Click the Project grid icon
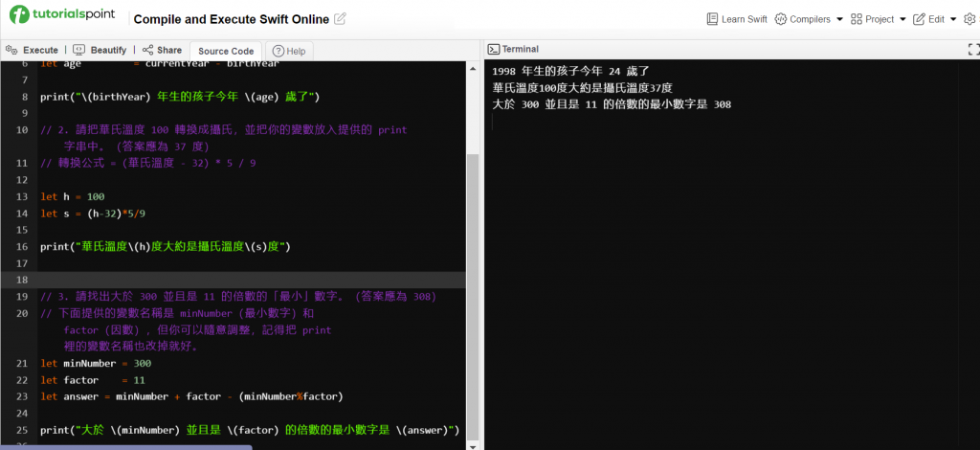The image size is (980, 450). 857,19
